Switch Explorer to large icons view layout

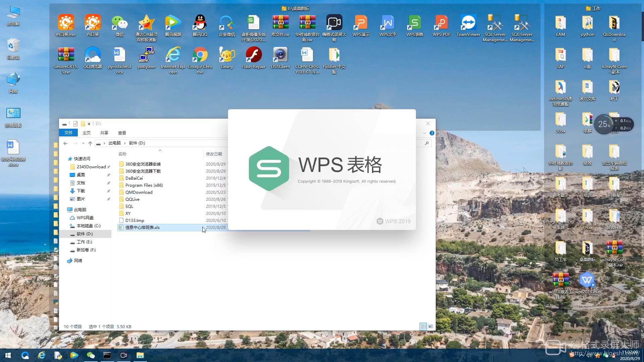431,326
